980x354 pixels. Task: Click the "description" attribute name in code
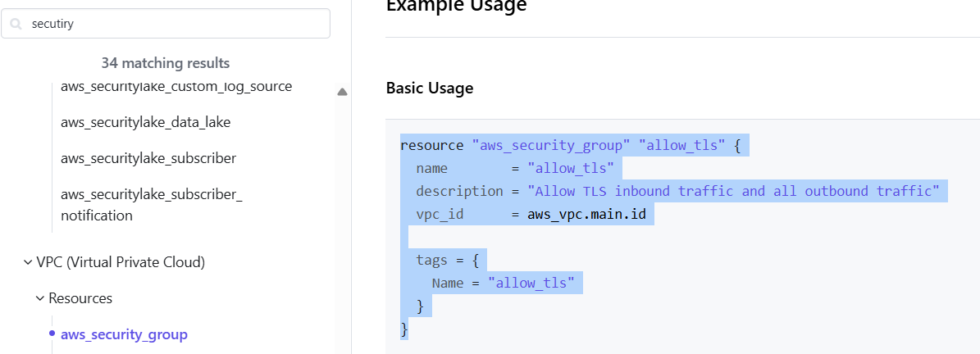click(x=459, y=192)
